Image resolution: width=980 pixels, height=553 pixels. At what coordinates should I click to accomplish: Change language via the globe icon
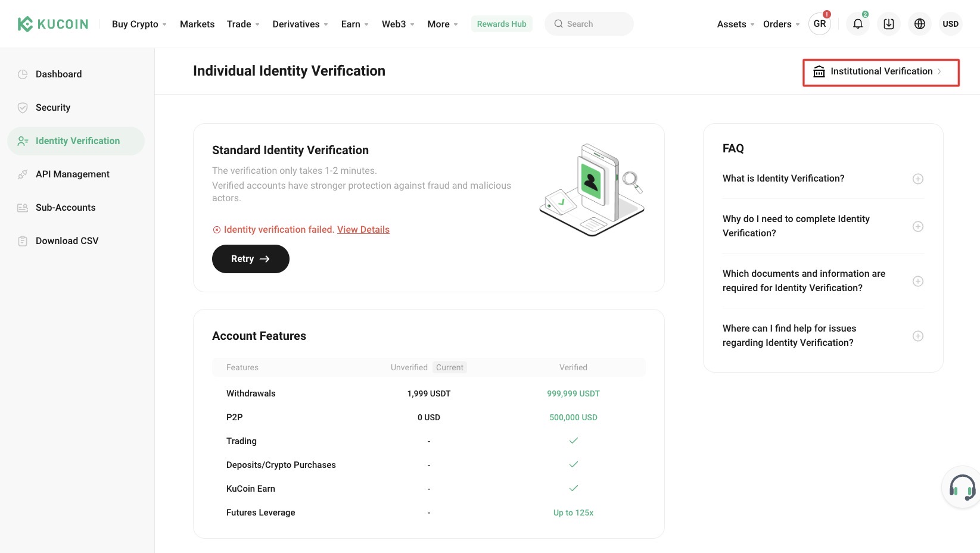click(919, 24)
